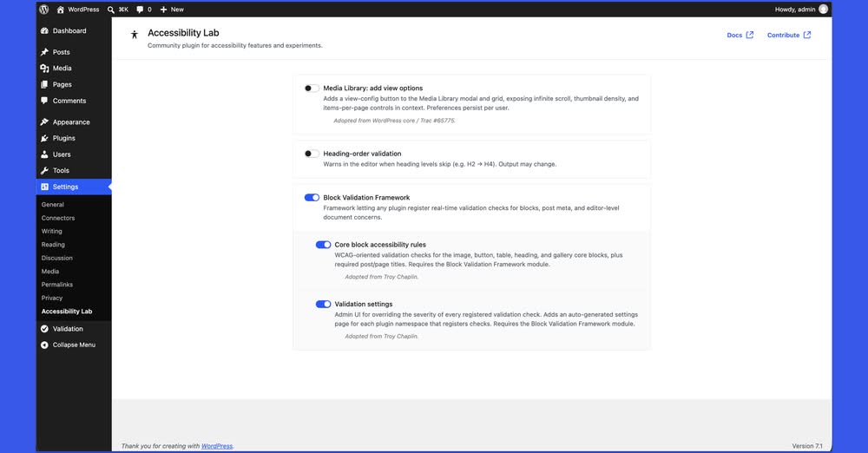Turn off Core block accessibility rules toggle
The width and height of the screenshot is (868, 453).
click(323, 245)
